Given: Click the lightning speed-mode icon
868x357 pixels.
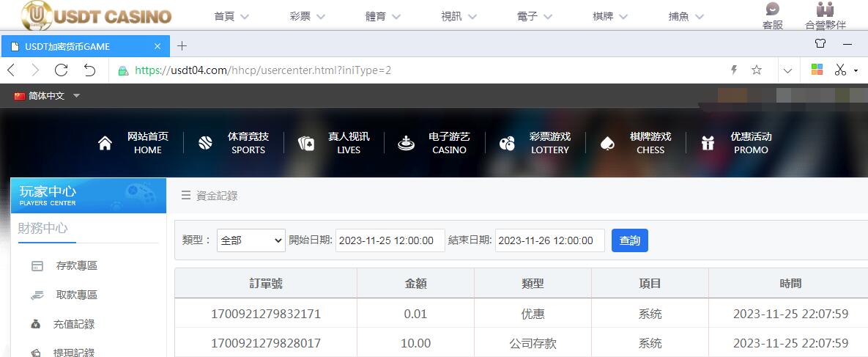Looking at the screenshot, I should [734, 70].
